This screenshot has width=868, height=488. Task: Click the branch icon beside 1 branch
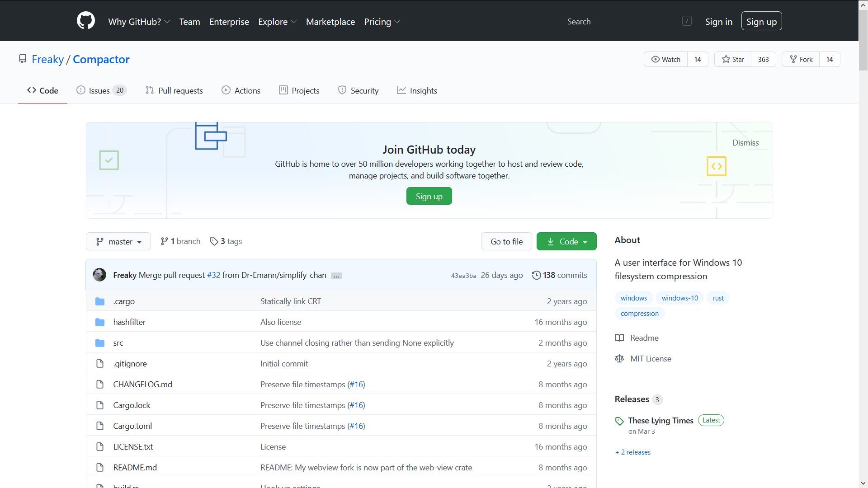[164, 241]
